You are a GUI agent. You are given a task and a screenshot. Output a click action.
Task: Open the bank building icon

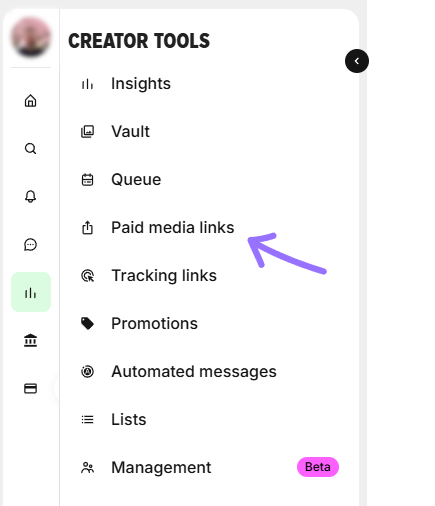[x=30, y=340]
